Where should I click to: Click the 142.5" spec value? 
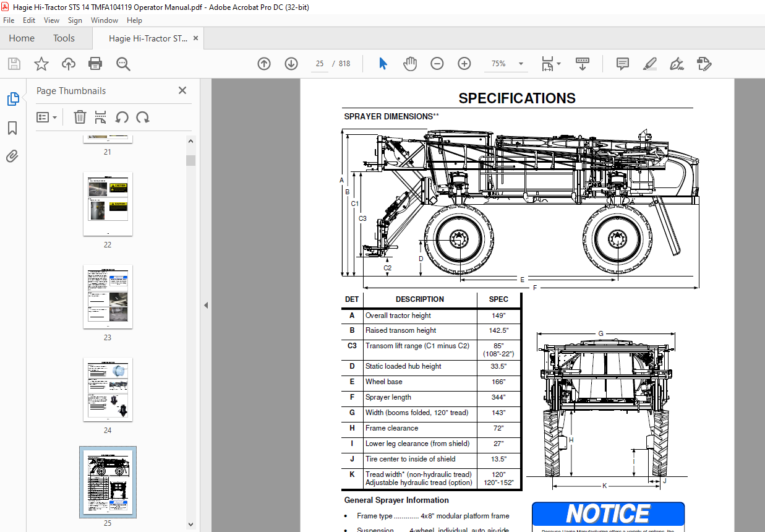coord(498,330)
